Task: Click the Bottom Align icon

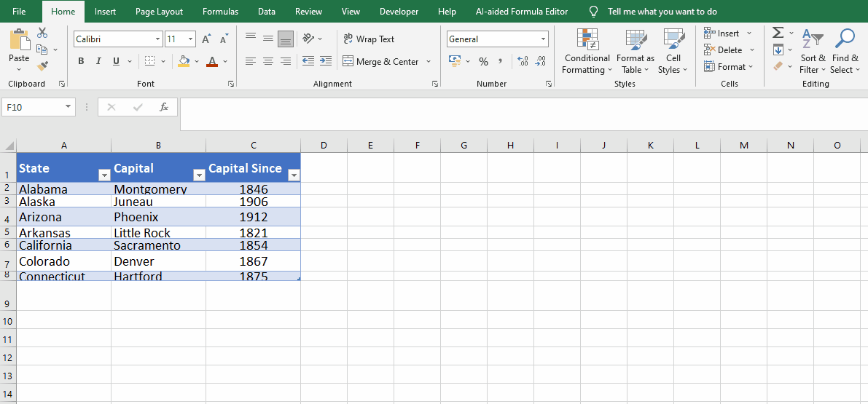Action: tap(286, 39)
